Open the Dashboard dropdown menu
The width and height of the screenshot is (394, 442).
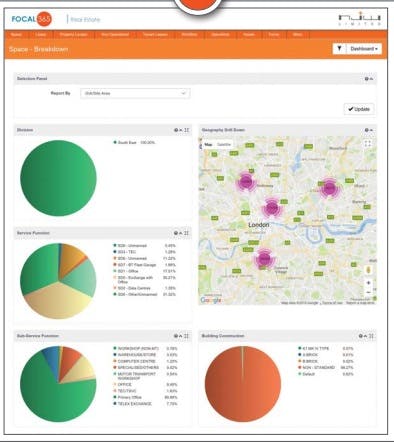click(364, 49)
